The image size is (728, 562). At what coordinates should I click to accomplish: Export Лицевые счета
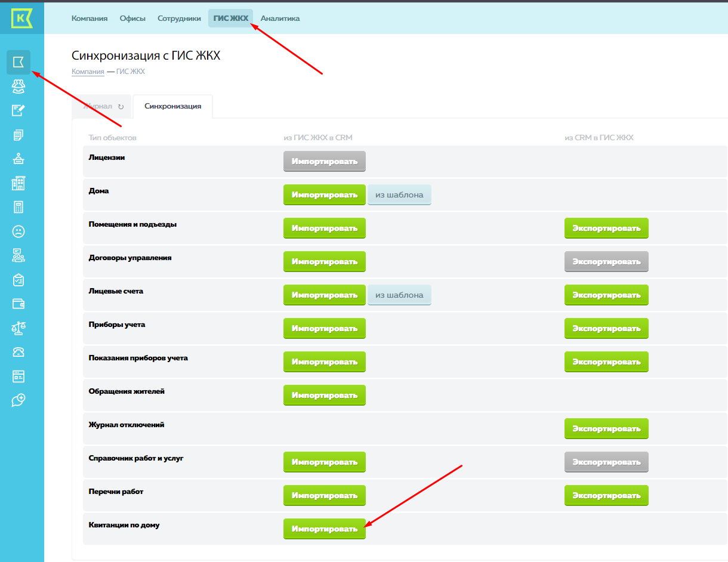point(606,295)
